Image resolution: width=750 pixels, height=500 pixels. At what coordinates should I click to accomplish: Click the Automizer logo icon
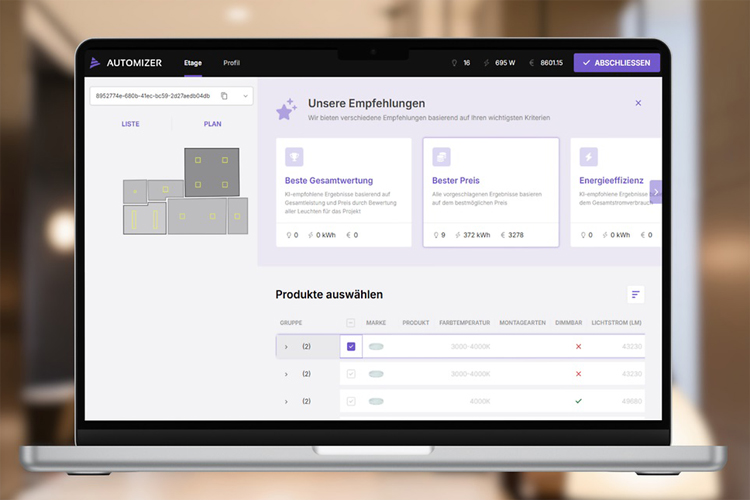[x=96, y=63]
